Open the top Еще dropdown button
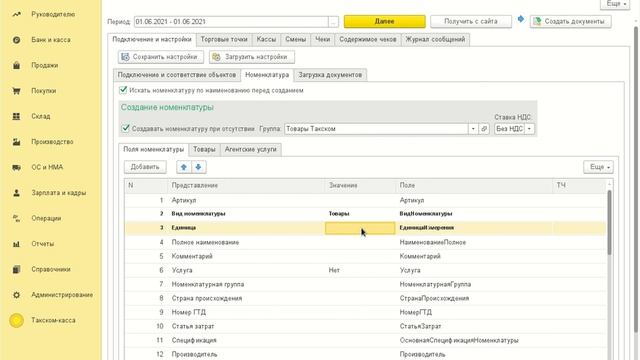This screenshot has height=360, width=640. click(x=615, y=4)
